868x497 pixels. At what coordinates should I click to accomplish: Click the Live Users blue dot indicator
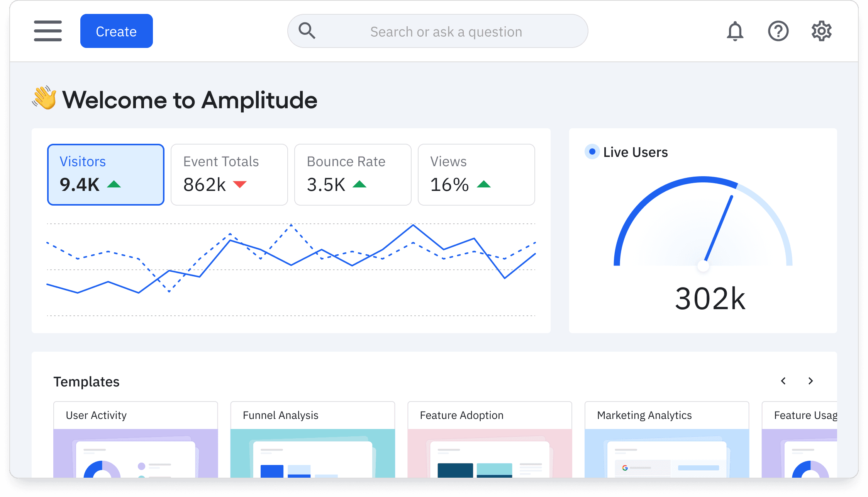coord(592,151)
